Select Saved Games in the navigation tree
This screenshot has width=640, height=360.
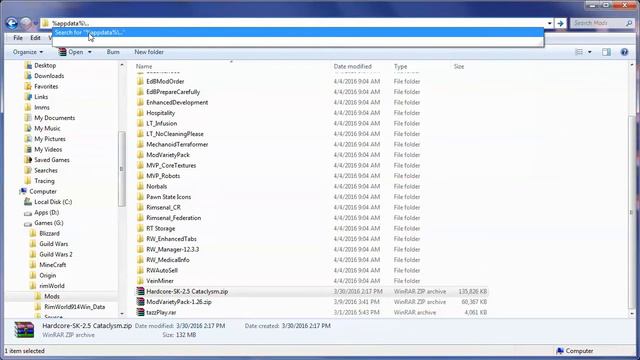coord(52,160)
